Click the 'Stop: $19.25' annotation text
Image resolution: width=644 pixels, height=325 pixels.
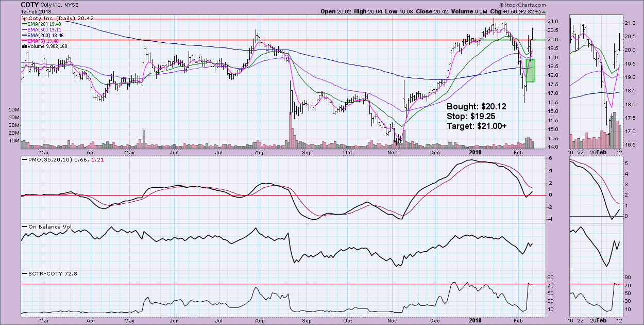pos(471,116)
